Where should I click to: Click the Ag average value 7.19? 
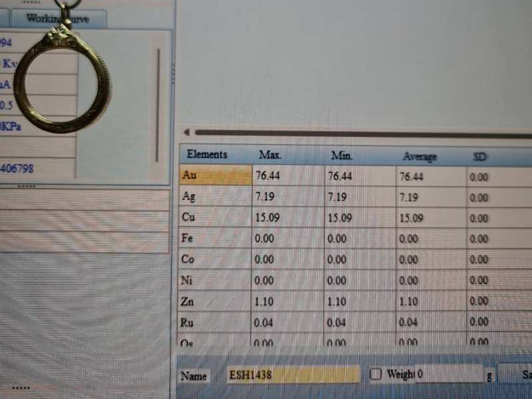coord(409,198)
